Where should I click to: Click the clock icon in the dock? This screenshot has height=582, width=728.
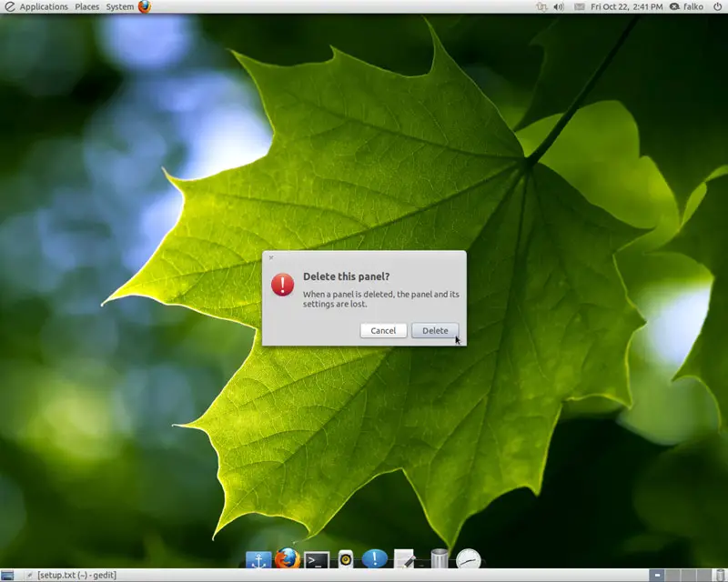tap(468, 558)
